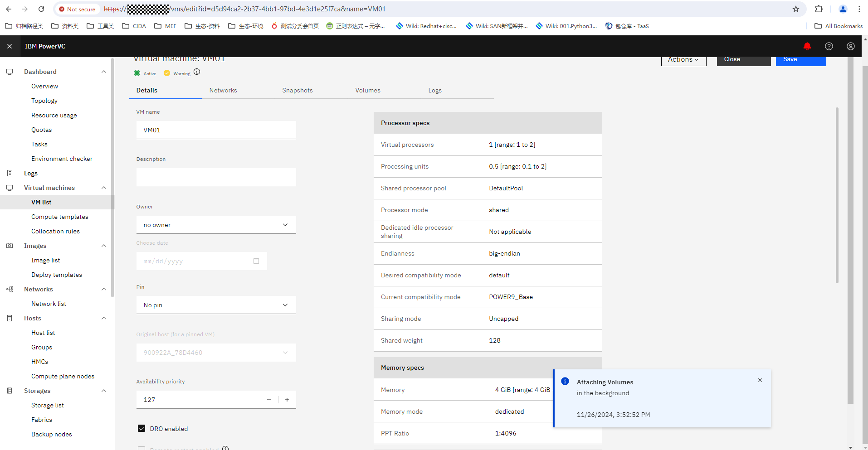
Task: Click the Dashboard monitor icon
Action: [10, 72]
